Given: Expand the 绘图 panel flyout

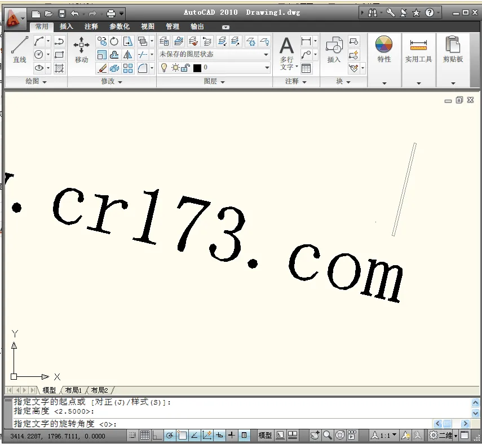Looking at the screenshot, I should (36, 82).
